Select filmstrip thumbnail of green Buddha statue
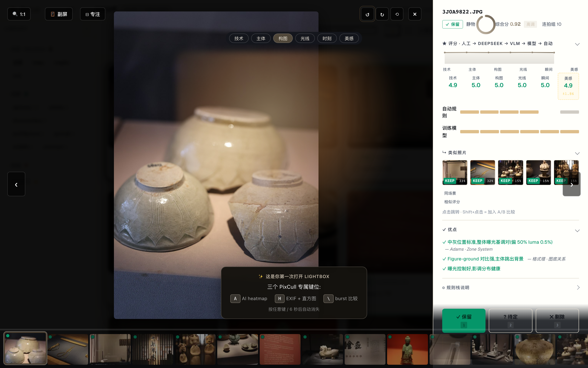This screenshot has height=368, width=588. point(407,349)
